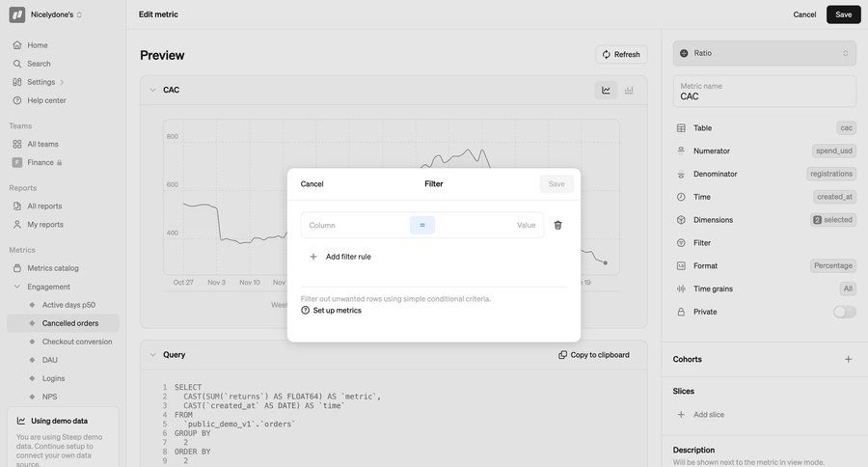Viewport: 868px width, 467px height.
Task: Click the Dimensions cube icon
Action: click(x=681, y=220)
